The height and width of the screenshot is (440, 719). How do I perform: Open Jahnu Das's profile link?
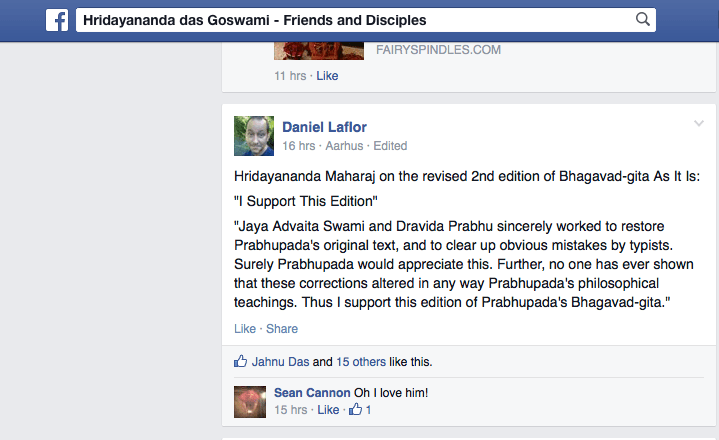click(281, 361)
